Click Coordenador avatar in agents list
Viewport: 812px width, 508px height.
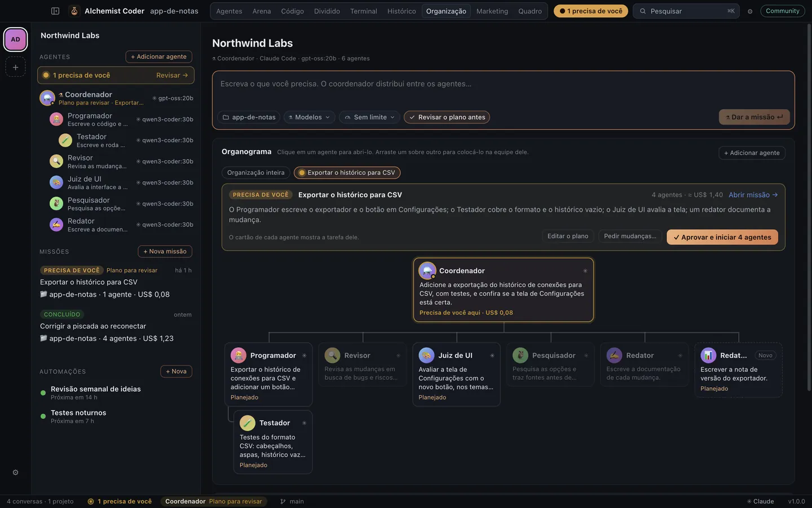tap(47, 98)
